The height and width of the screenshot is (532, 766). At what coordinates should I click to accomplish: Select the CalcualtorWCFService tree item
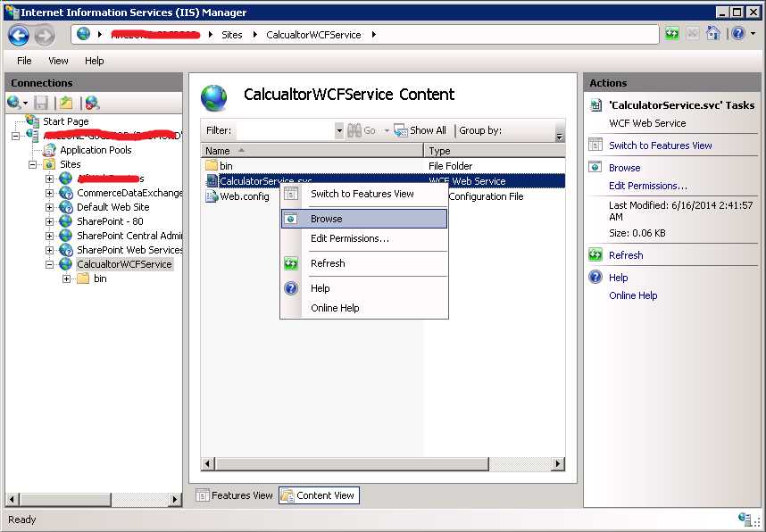[x=124, y=264]
